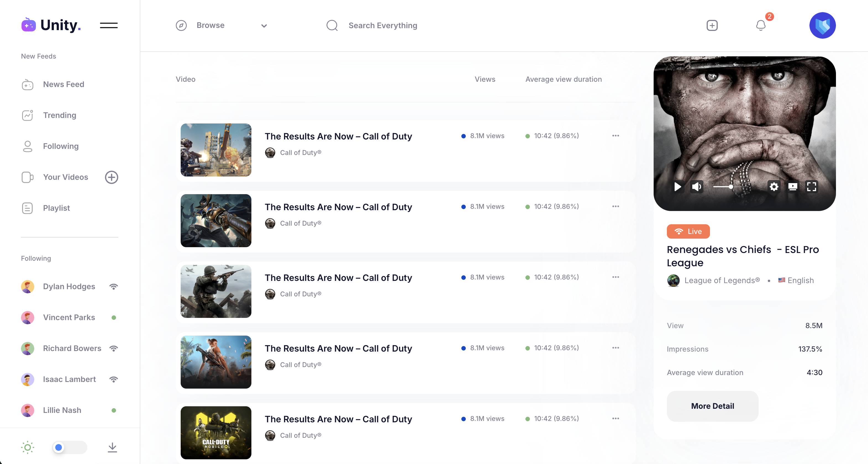Click Isaac Lambert's avatar
This screenshot has height=464, width=868.
pos(28,380)
